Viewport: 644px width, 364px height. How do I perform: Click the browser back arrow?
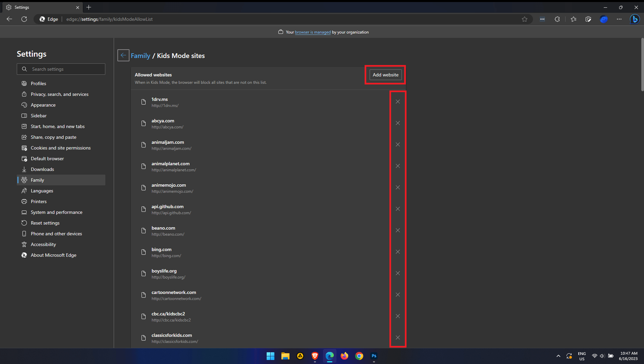coord(9,19)
